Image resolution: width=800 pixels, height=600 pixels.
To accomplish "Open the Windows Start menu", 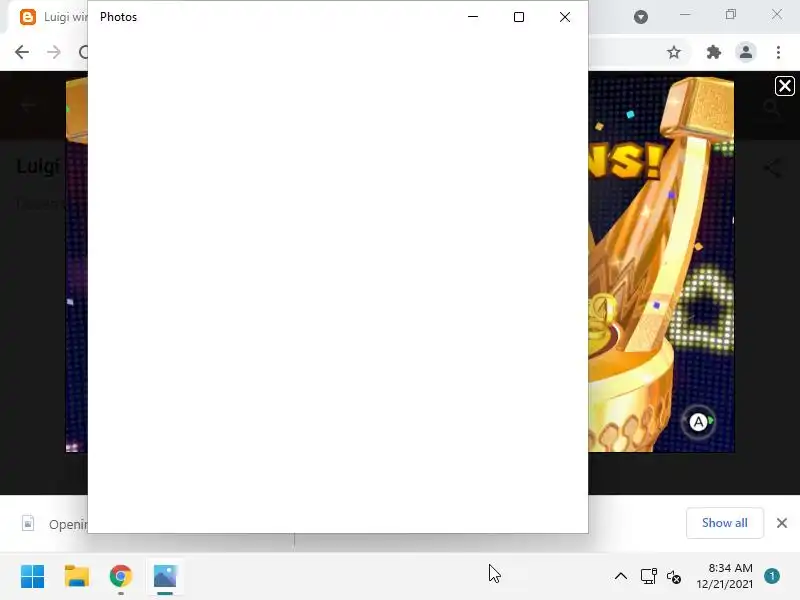I will pos(32,577).
